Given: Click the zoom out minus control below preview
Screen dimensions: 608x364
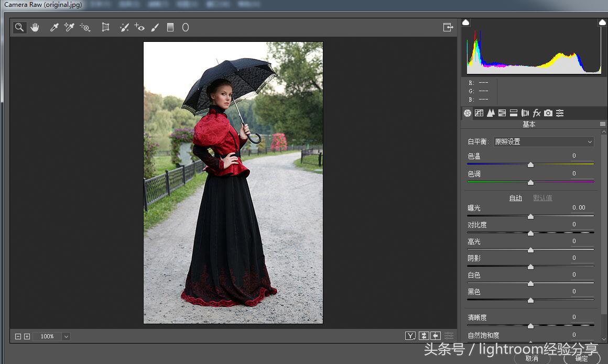Looking at the screenshot, I should (18, 336).
